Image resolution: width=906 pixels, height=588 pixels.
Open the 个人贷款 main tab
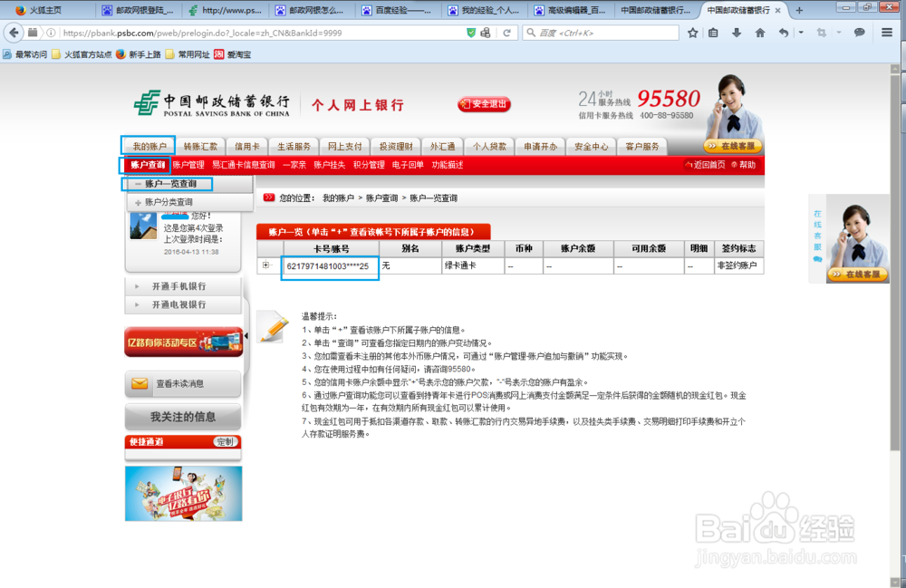[x=489, y=146]
